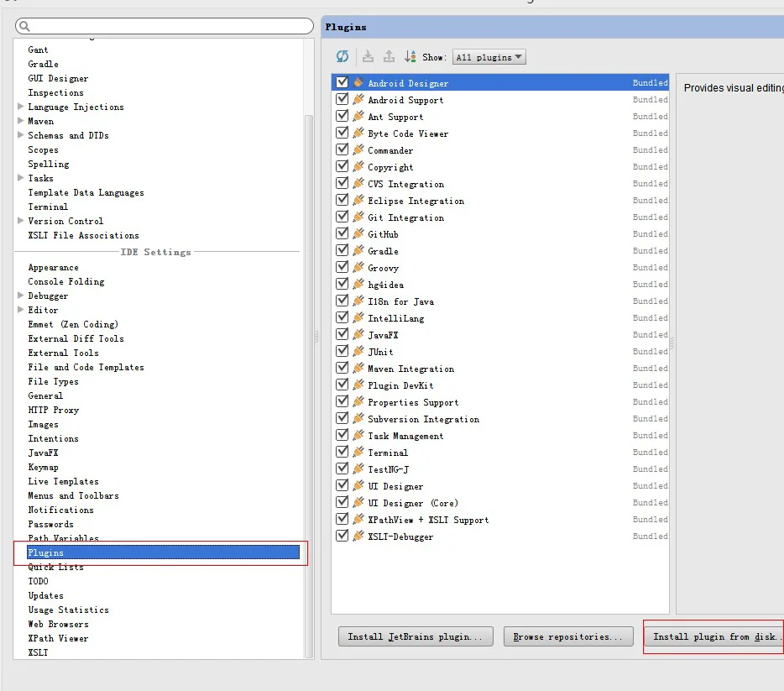Viewport: 784px width, 691px height.
Task: Click the plug icon beside CVS Integration
Action: pos(358,184)
